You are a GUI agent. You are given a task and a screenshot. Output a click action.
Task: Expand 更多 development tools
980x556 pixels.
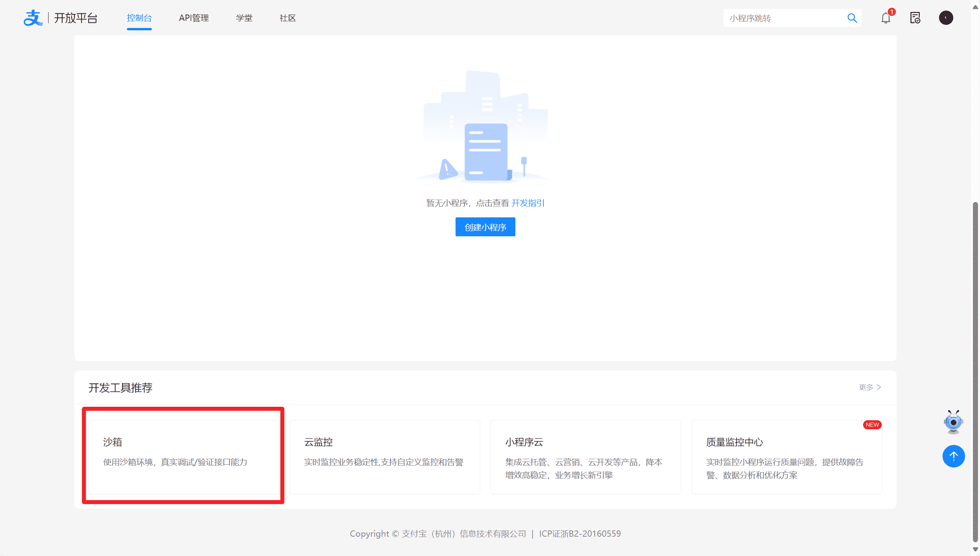pos(870,387)
